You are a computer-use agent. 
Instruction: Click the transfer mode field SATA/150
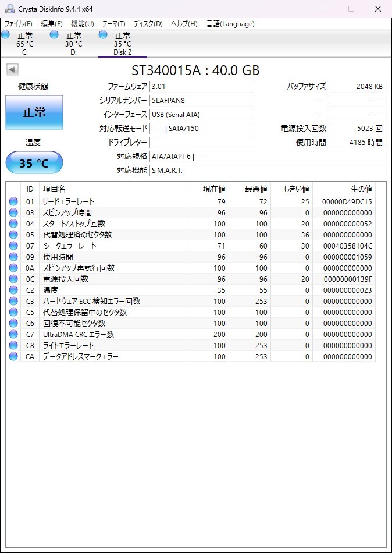pyautogui.click(x=202, y=129)
